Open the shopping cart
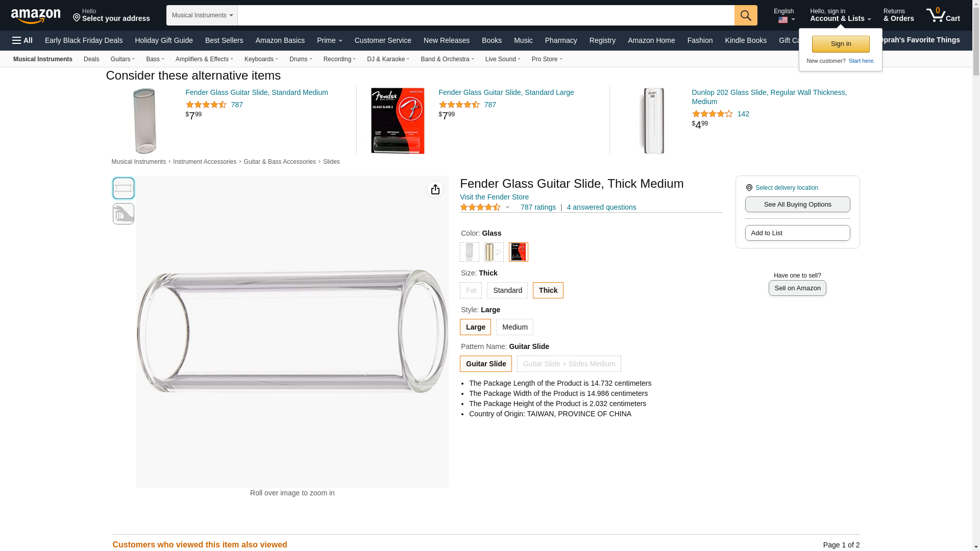980x551 pixels. (x=943, y=15)
